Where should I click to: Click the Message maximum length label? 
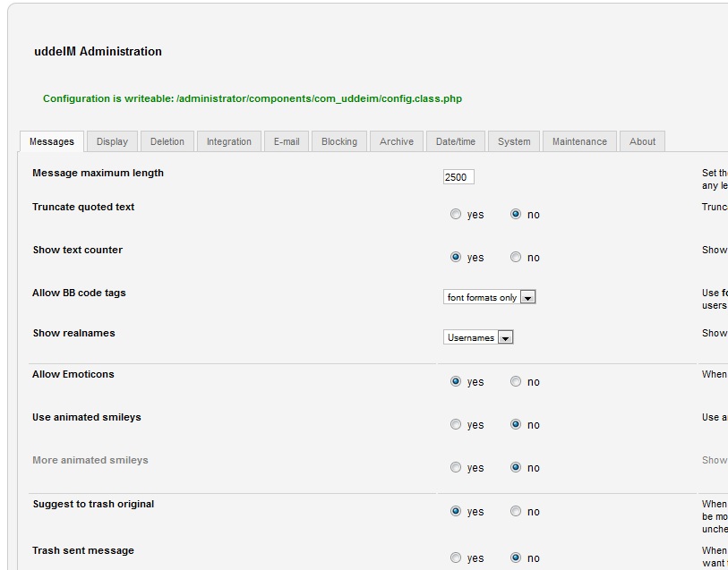coord(98,173)
